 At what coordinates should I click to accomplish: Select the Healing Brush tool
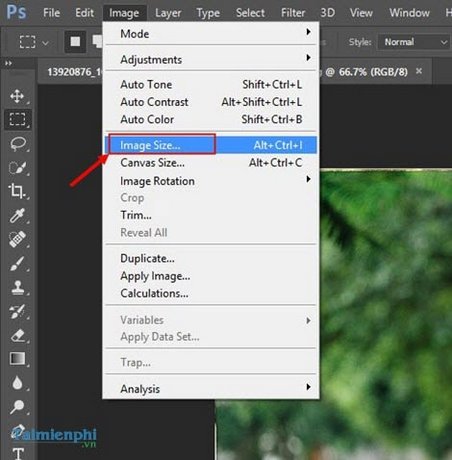[x=17, y=239]
